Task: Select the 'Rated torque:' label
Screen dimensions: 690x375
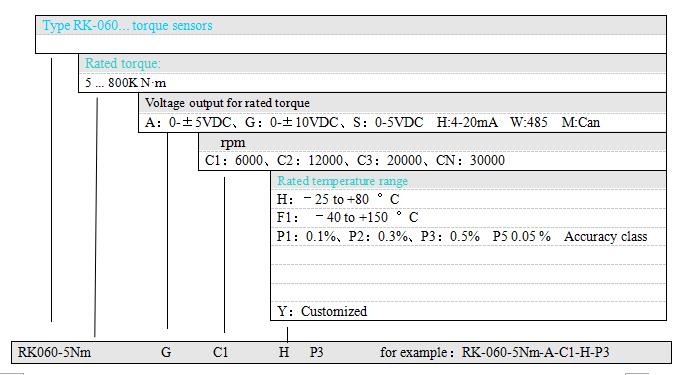Action: [122, 63]
